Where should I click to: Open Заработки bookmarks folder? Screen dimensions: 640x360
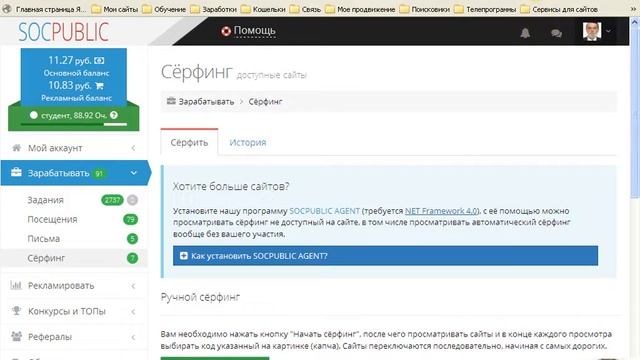tap(213, 9)
